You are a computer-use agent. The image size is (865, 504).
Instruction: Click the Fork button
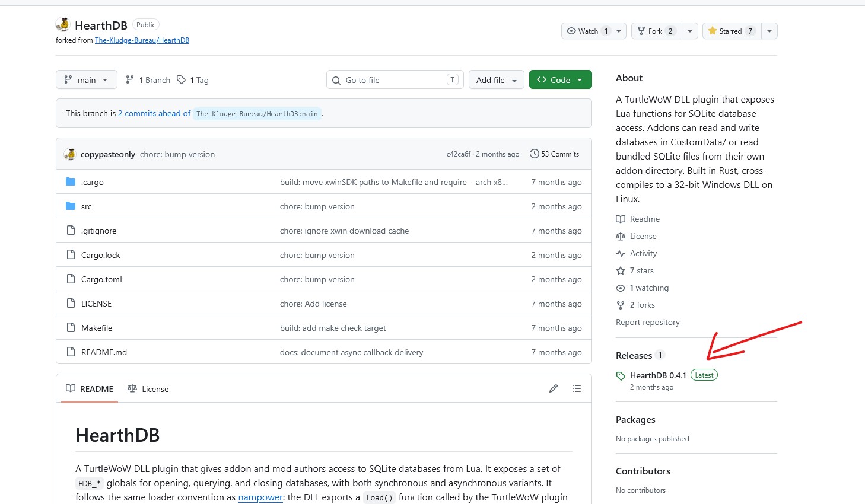(x=657, y=31)
